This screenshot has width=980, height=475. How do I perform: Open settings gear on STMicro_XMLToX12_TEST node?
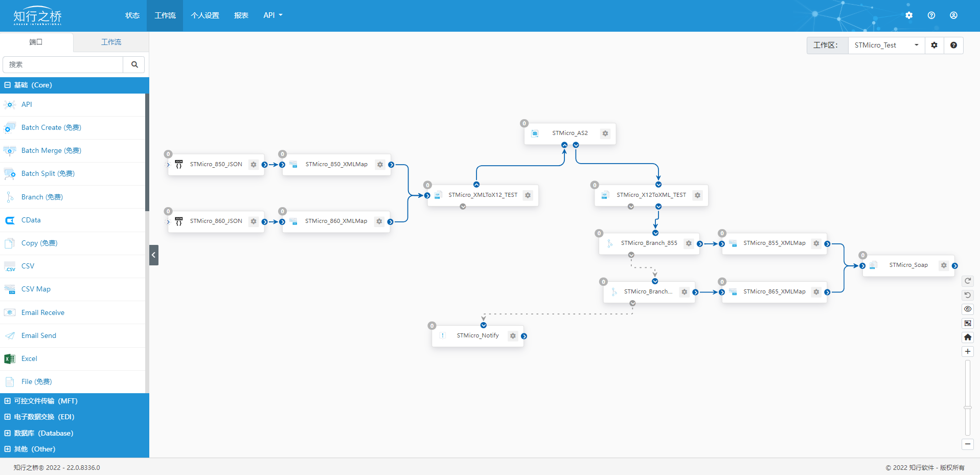[528, 195]
